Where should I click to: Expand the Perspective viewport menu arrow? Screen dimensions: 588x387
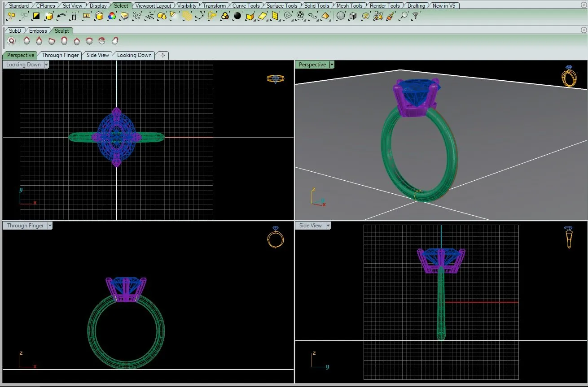click(x=332, y=65)
